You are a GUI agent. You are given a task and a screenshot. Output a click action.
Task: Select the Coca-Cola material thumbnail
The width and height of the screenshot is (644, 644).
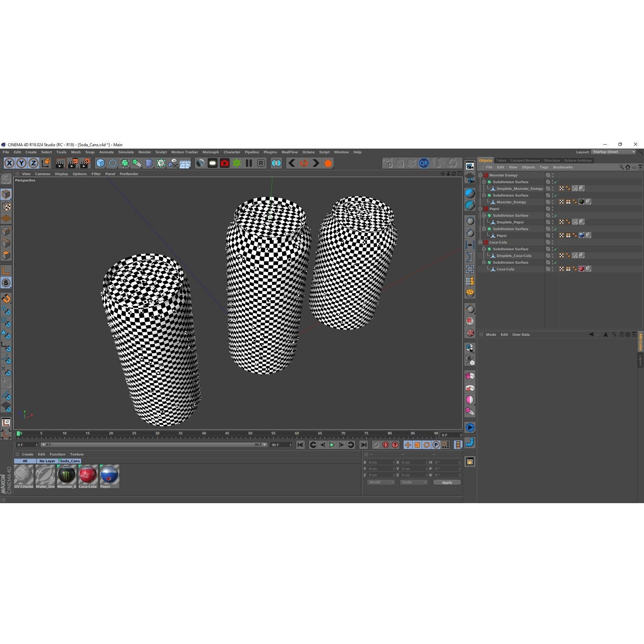(x=88, y=474)
